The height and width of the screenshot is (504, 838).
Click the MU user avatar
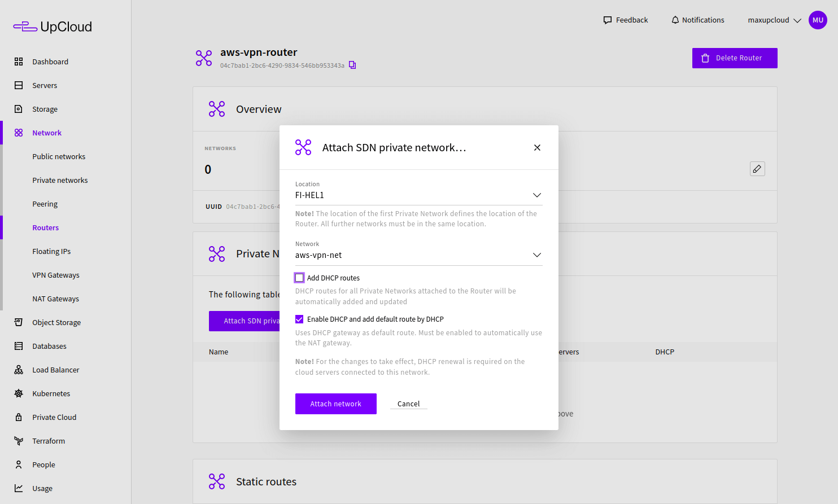pos(818,20)
